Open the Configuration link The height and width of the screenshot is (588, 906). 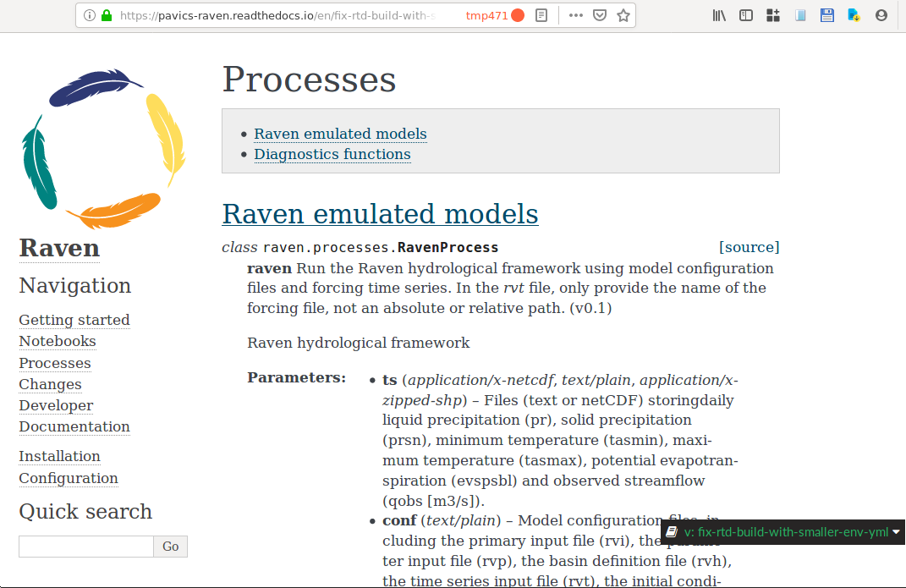(x=69, y=478)
